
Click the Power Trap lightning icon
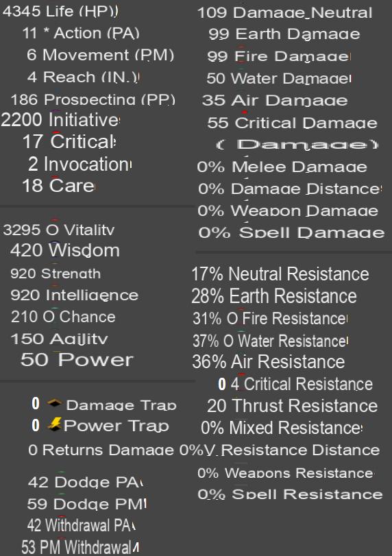[55, 424]
